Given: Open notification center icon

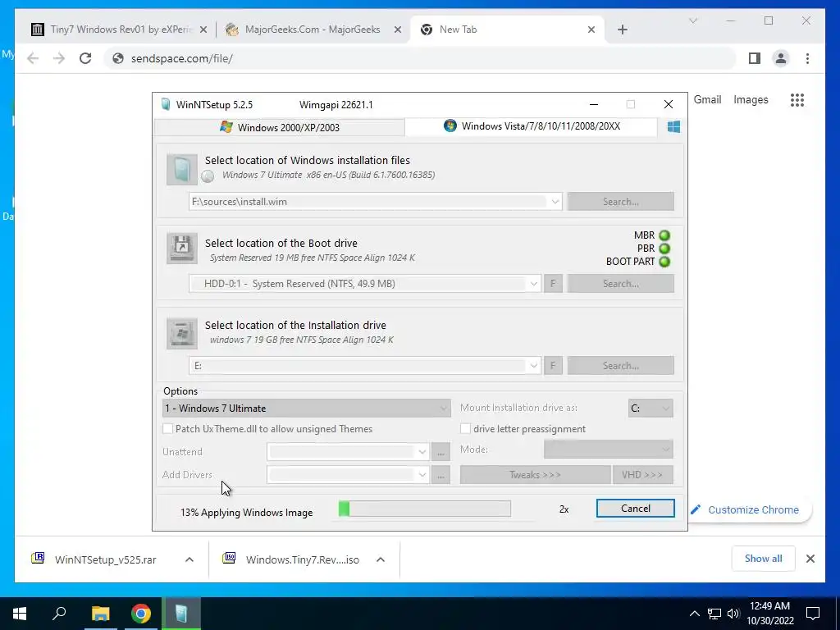Looking at the screenshot, I should point(813,614).
